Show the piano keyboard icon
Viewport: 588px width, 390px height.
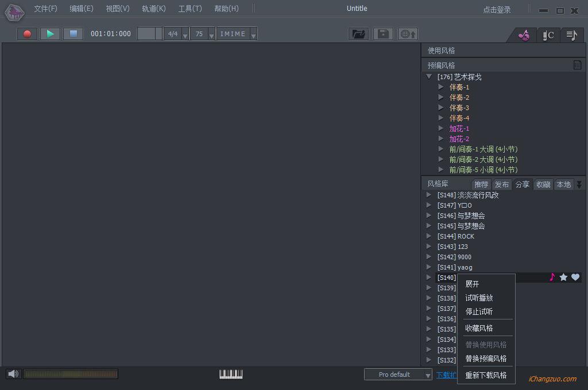[231, 374]
